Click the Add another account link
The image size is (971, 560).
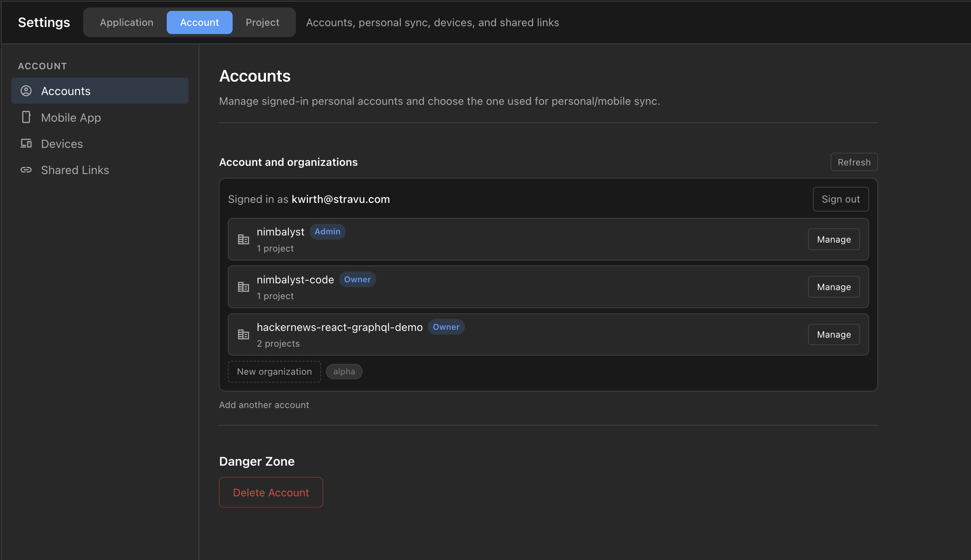264,405
